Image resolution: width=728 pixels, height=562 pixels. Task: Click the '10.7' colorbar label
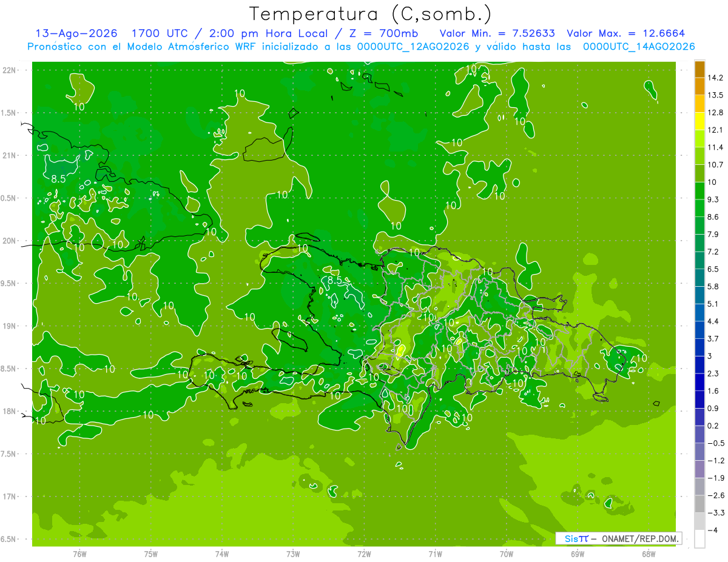click(715, 165)
